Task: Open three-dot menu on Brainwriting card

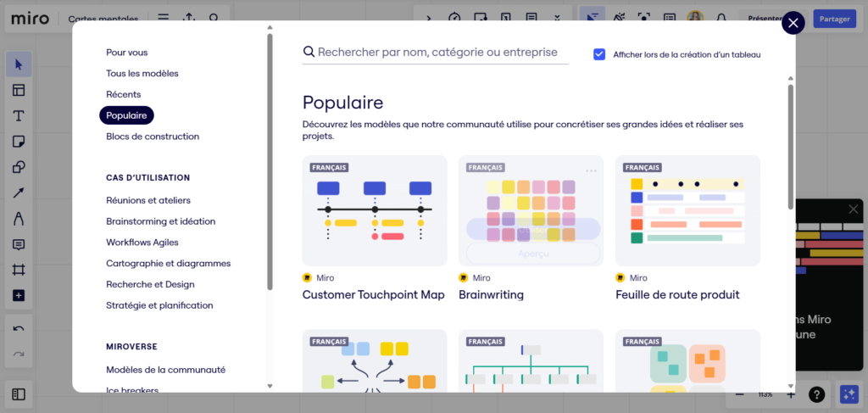Action: [x=591, y=170]
